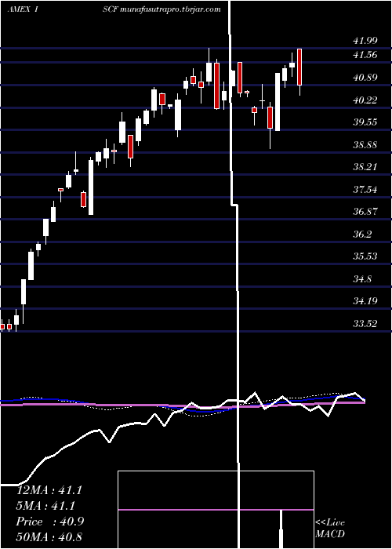Click the 41.99 price axis label
The width and height of the screenshot is (392, 549).
coord(365,41)
